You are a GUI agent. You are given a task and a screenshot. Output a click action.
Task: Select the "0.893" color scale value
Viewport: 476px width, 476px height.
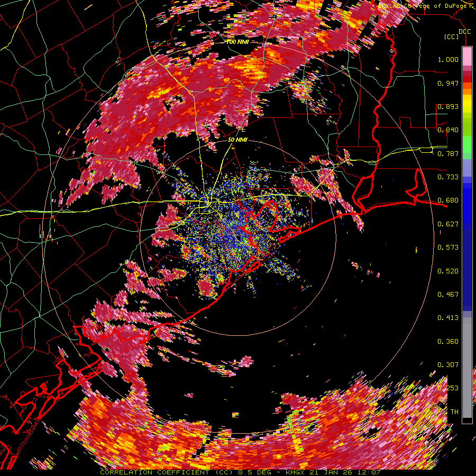pos(448,106)
